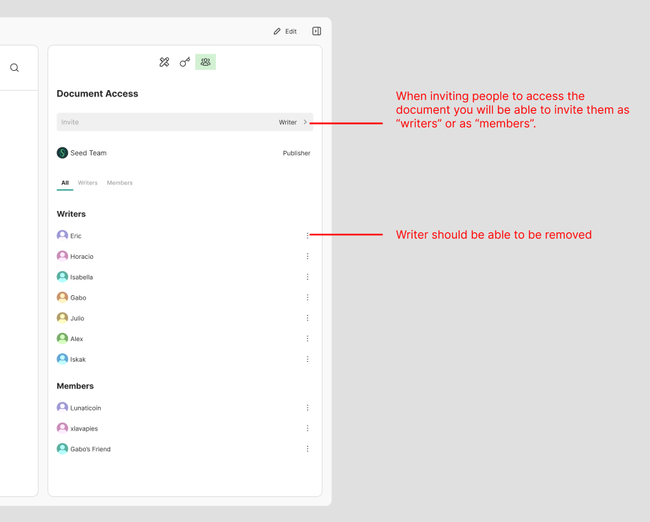
Task: Open the pencil-ruler tools panel icon
Action: (x=164, y=62)
